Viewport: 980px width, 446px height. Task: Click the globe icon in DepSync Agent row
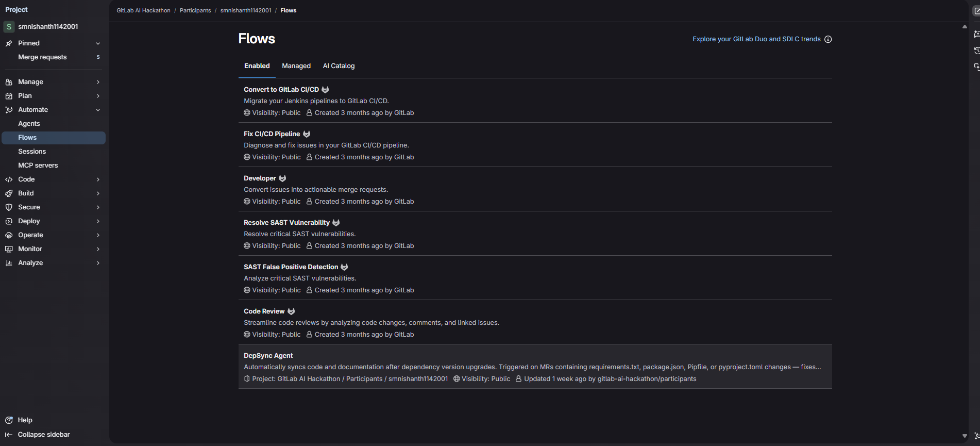pyautogui.click(x=457, y=379)
